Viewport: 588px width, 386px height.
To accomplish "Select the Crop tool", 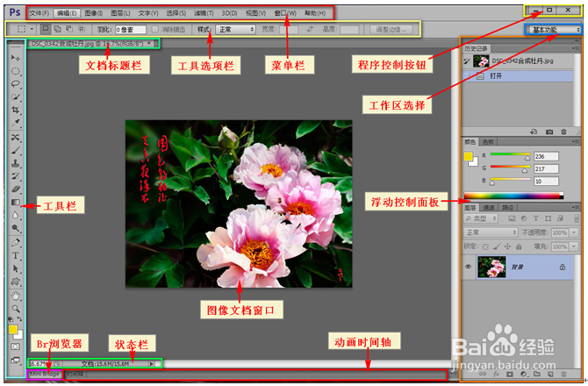I will point(16,110).
